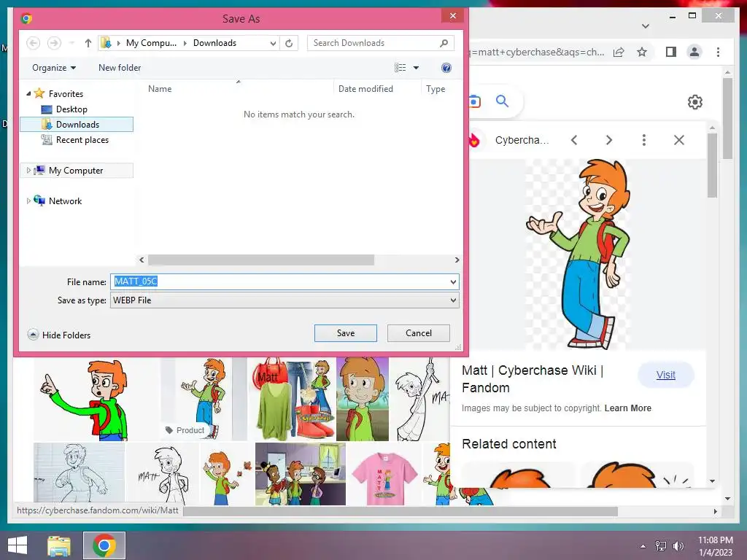Viewport: 747px width, 560px height.
Task: Sort by the Date modified column header
Action: pos(365,88)
